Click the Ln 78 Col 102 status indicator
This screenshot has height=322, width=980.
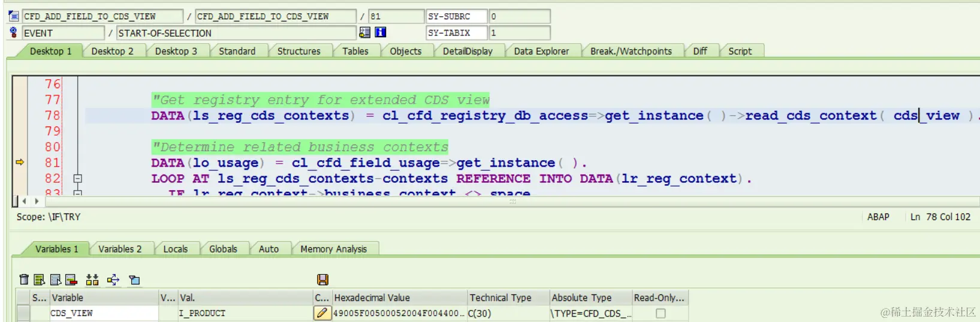click(x=940, y=216)
